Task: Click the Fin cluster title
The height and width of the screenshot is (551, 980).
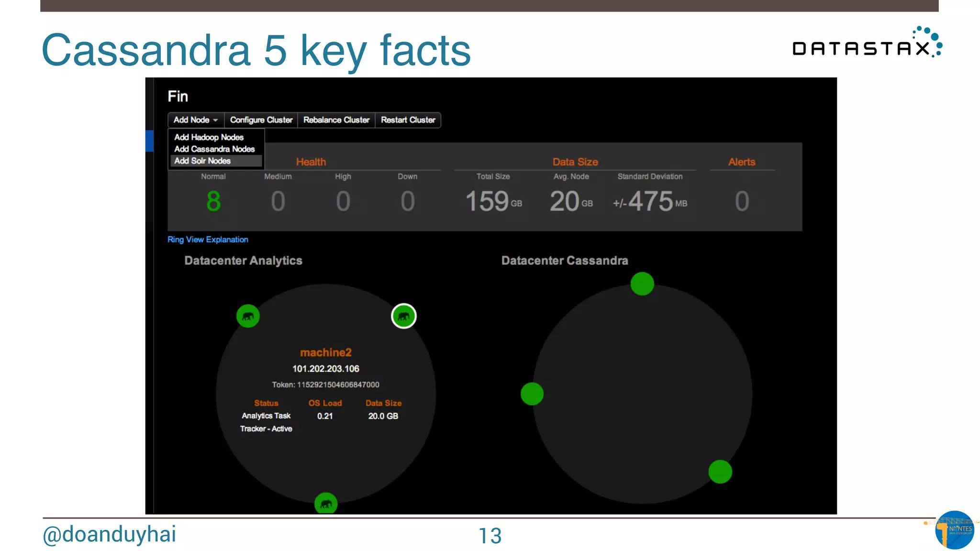Action: 178,97
